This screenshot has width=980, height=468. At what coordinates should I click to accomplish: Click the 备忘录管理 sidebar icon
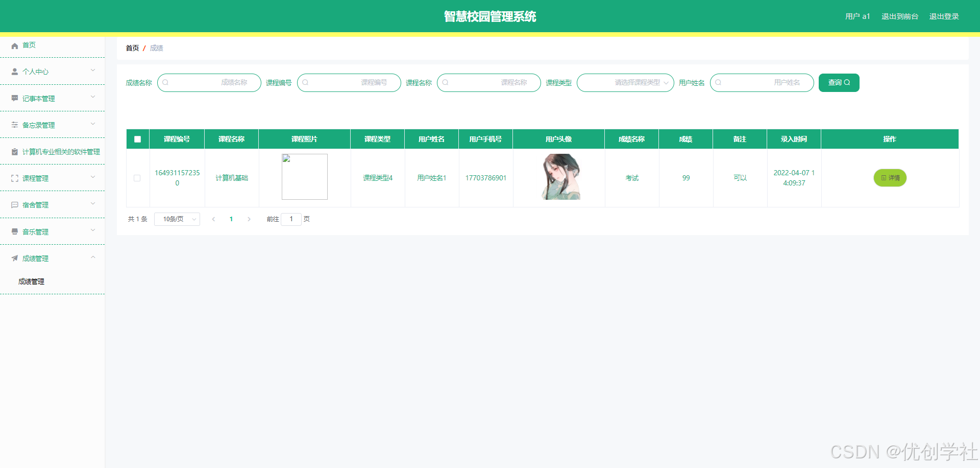(15, 125)
